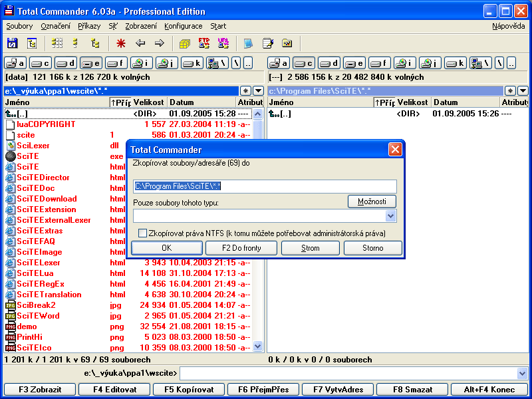The image size is (532, 399).
Task: Expand the command line history dropdown
Action: point(523,374)
